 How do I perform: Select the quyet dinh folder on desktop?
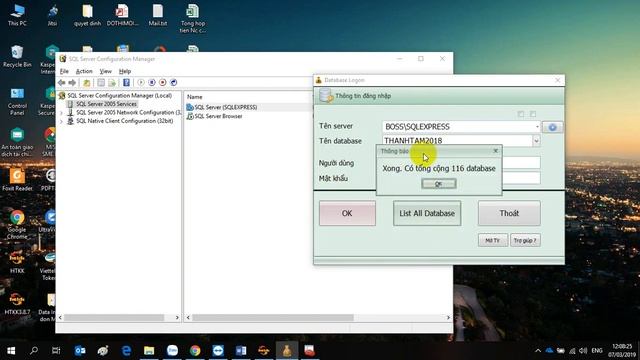(87, 15)
